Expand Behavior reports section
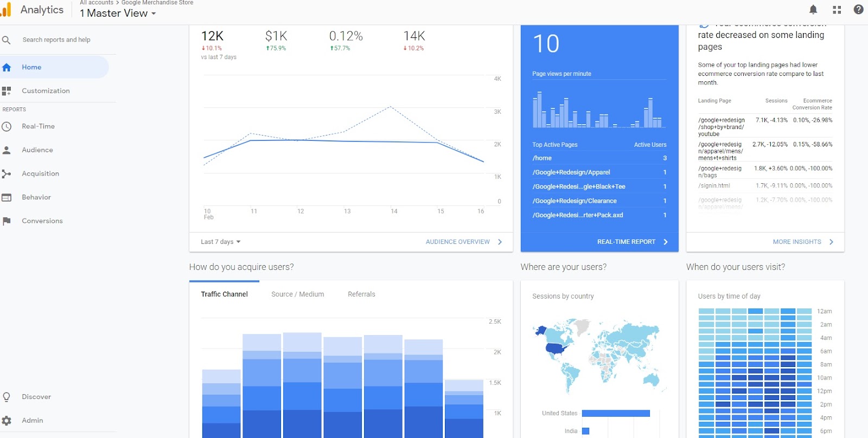The width and height of the screenshot is (868, 438). click(36, 197)
